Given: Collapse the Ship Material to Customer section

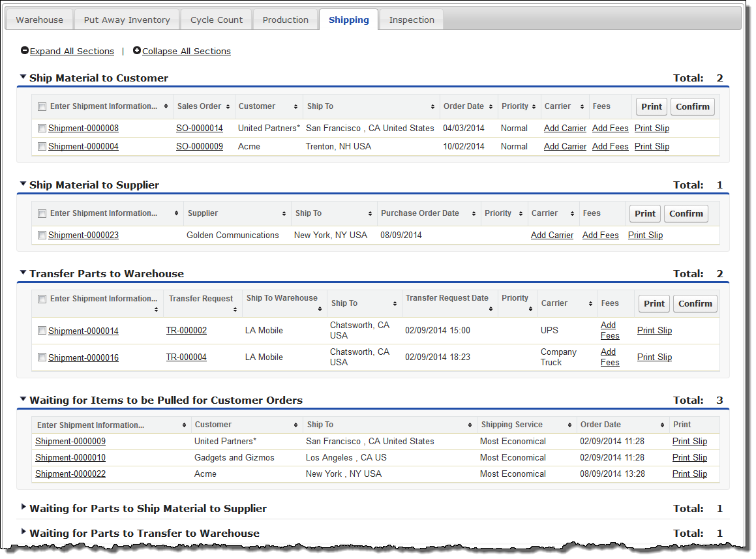Looking at the screenshot, I should tap(23, 78).
